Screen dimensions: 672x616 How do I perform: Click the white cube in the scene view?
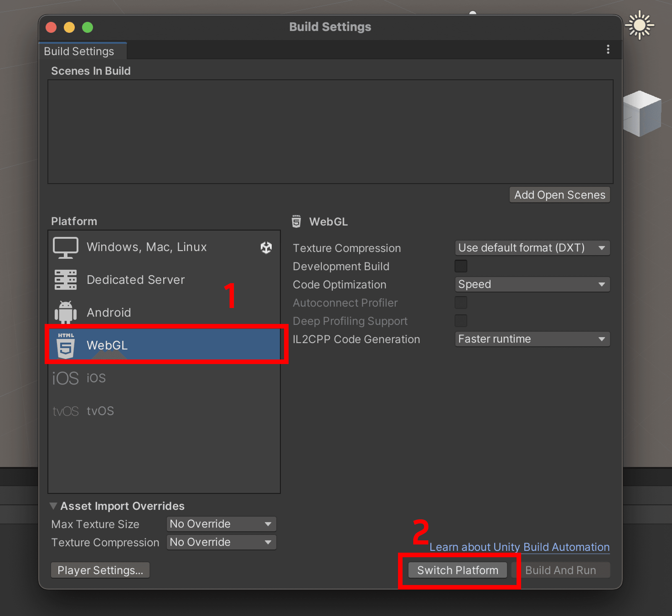point(642,113)
